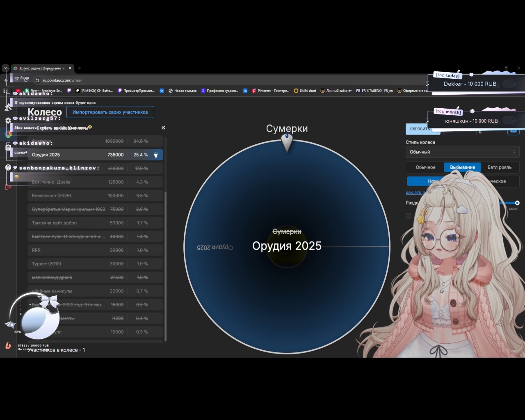525x420 pixels.
Task: Open the Оформление за... bookmark
Action: point(412,91)
